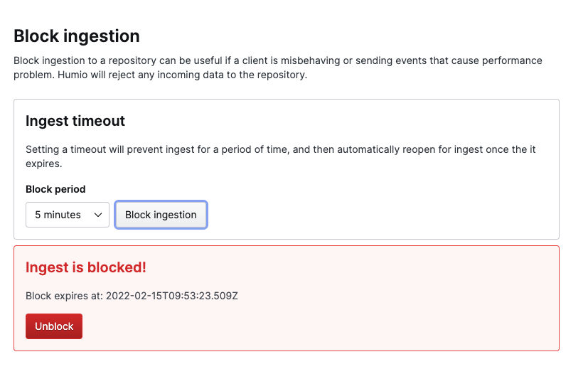Click the "Block period" field label
This screenshot has width=588, height=369.
pyautogui.click(x=55, y=189)
